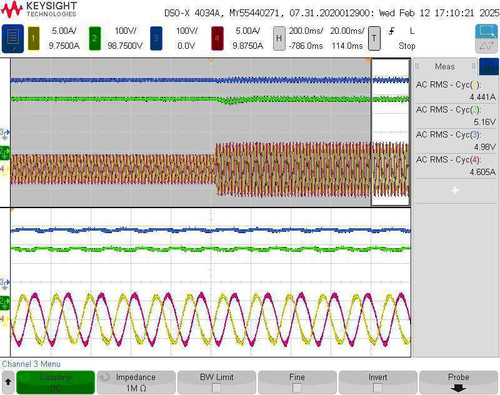This screenshot has height=395, width=500.
Task: Click the rising edge trigger icon
Action: coord(392,31)
